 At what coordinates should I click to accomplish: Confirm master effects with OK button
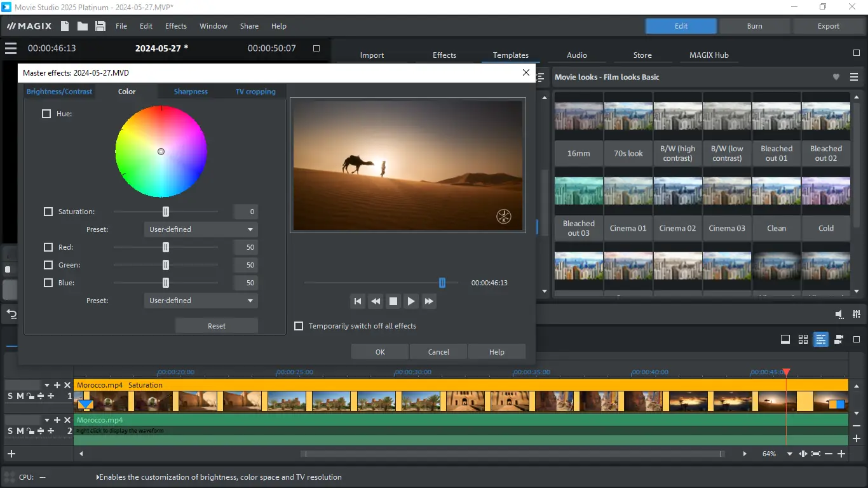pyautogui.click(x=380, y=352)
